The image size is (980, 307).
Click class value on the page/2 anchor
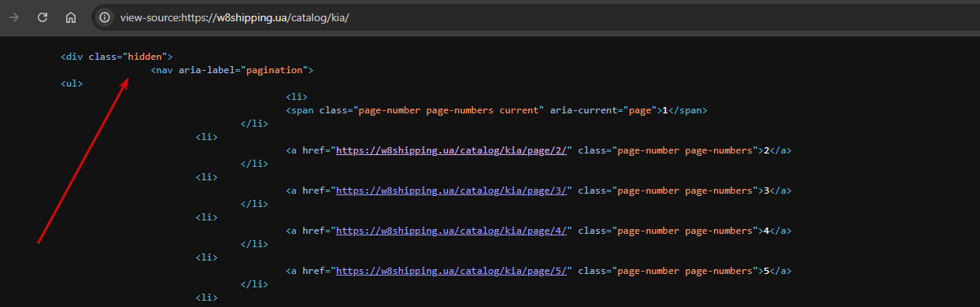(x=685, y=150)
